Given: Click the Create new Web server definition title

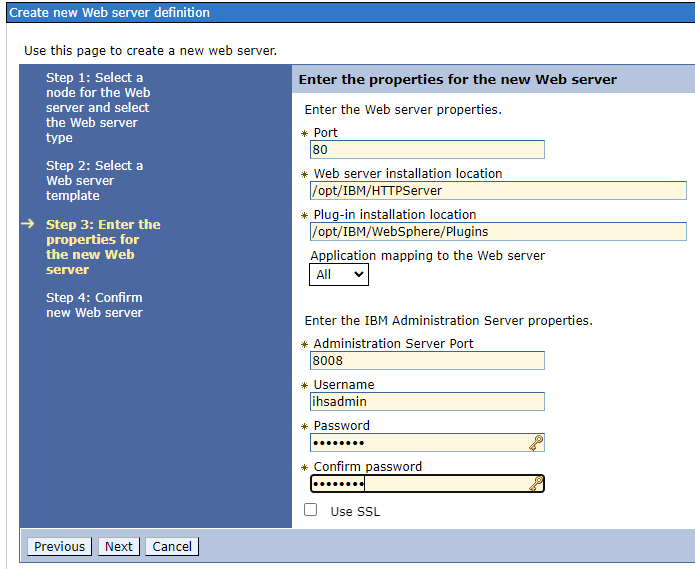Looking at the screenshot, I should point(110,13).
